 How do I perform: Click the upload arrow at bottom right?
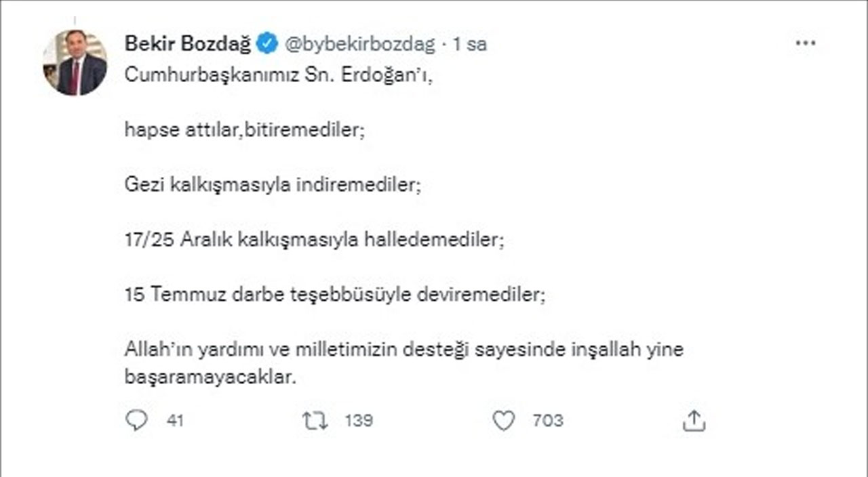pos(693,420)
